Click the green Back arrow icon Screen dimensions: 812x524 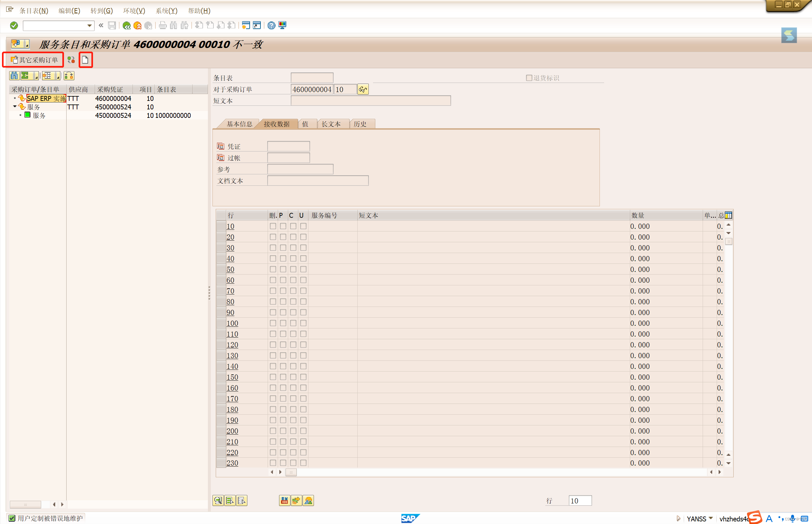pyautogui.click(x=127, y=25)
